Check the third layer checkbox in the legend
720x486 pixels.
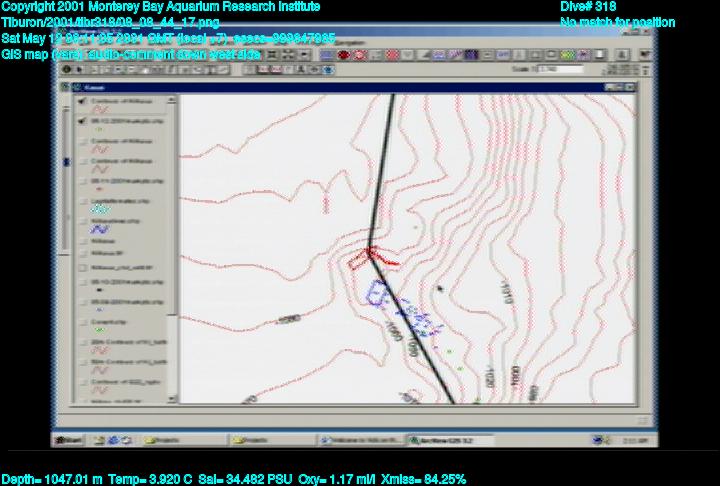coord(81,141)
